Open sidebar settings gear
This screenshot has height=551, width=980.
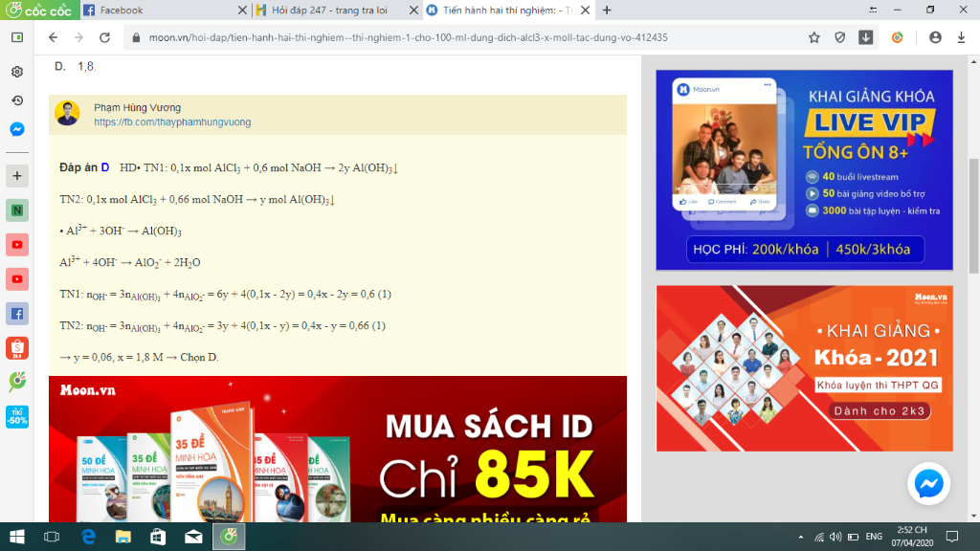click(17, 72)
